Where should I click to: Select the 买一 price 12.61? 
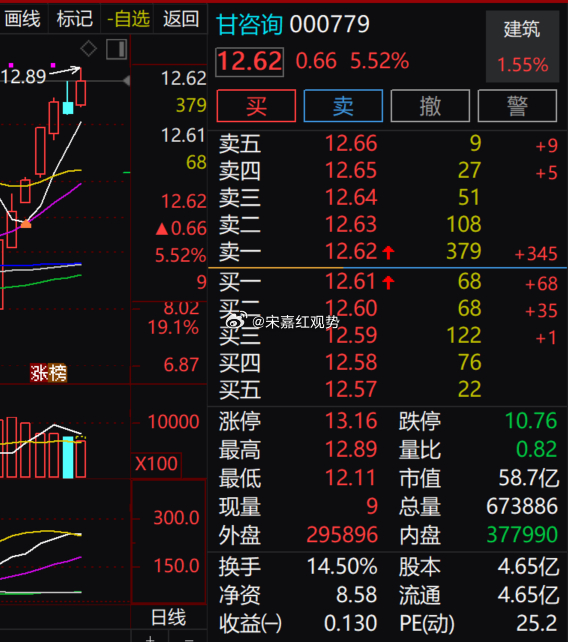(351, 282)
